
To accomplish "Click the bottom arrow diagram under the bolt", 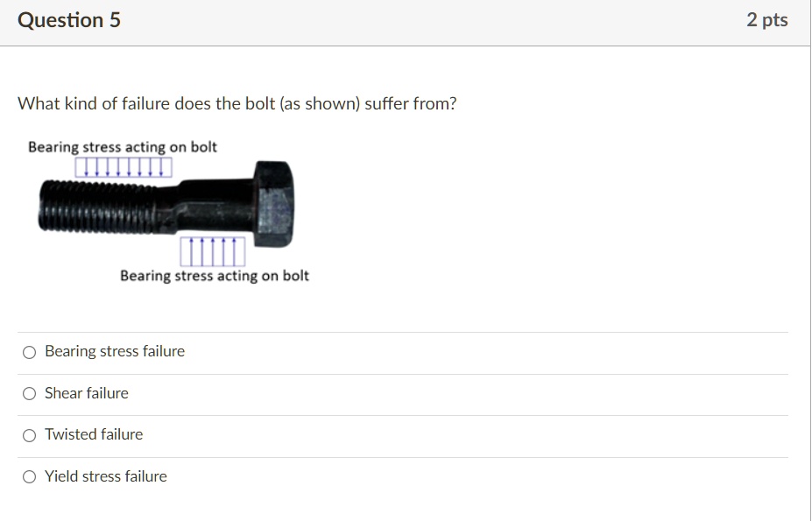I will [212, 251].
